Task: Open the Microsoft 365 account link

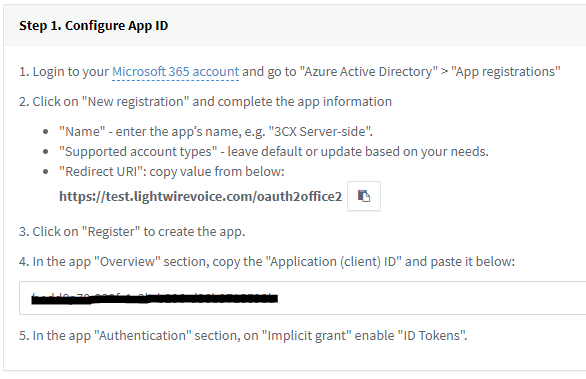Action: (x=175, y=72)
